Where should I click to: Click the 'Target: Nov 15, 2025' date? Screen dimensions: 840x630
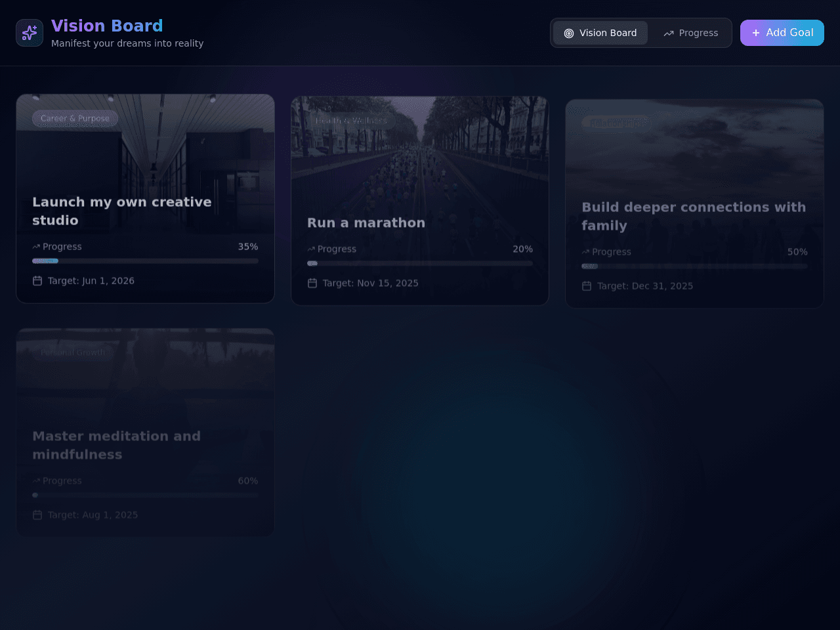pos(371,283)
